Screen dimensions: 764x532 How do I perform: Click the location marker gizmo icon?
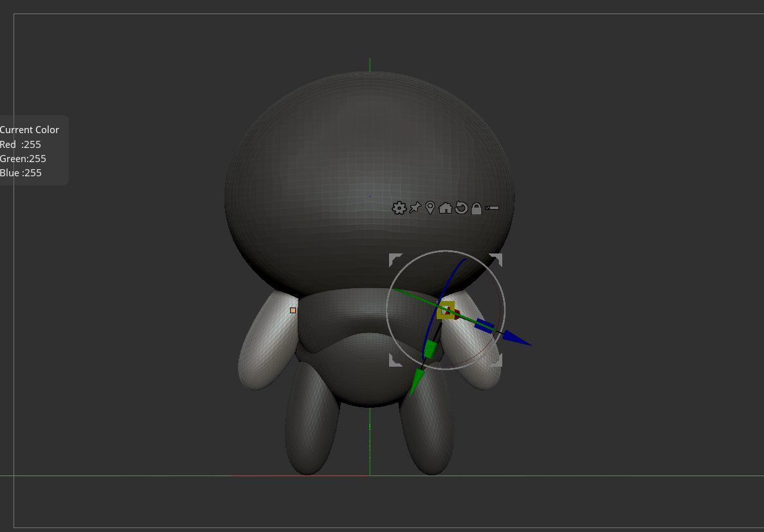coord(430,208)
